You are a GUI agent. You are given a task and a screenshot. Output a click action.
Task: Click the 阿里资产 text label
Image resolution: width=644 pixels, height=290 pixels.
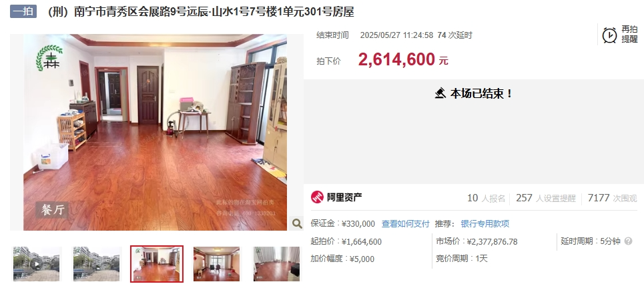[344, 197]
